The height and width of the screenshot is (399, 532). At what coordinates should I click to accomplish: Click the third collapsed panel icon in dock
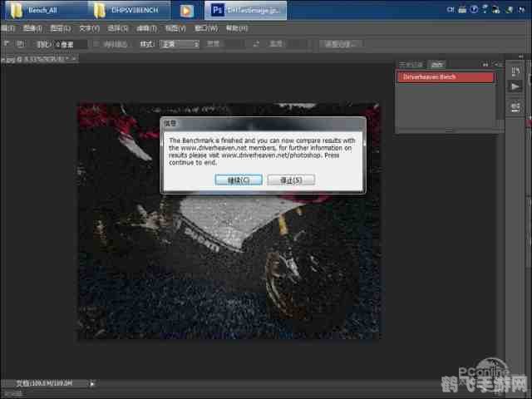(515, 108)
